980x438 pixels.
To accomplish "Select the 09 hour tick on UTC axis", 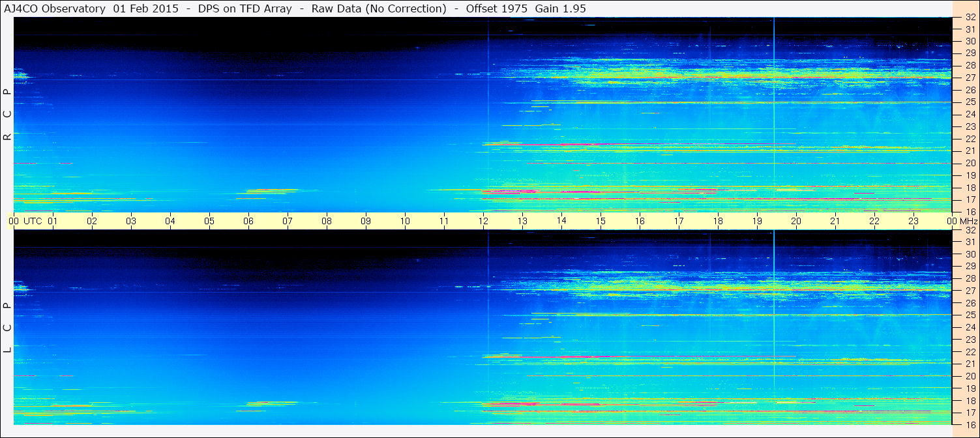I will [x=366, y=221].
